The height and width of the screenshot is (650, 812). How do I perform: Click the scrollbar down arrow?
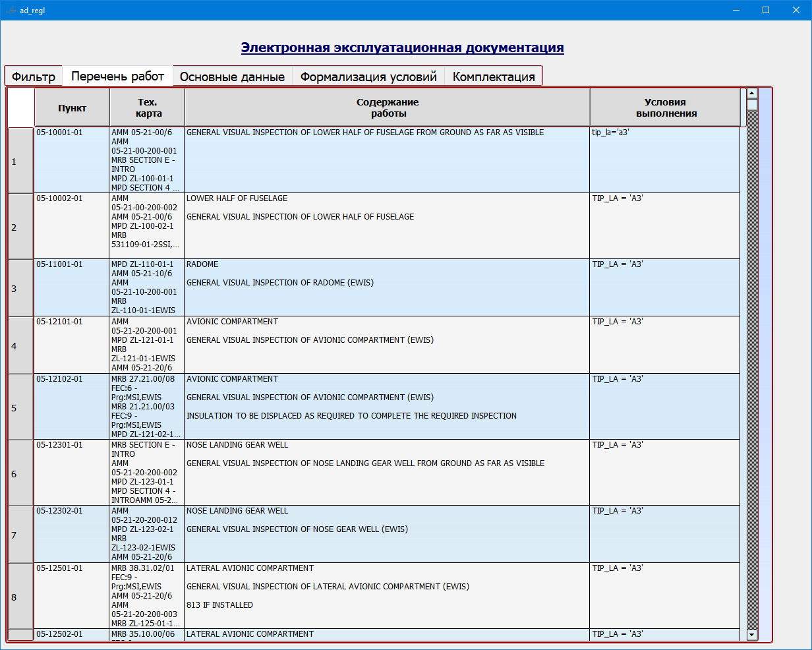pos(752,634)
